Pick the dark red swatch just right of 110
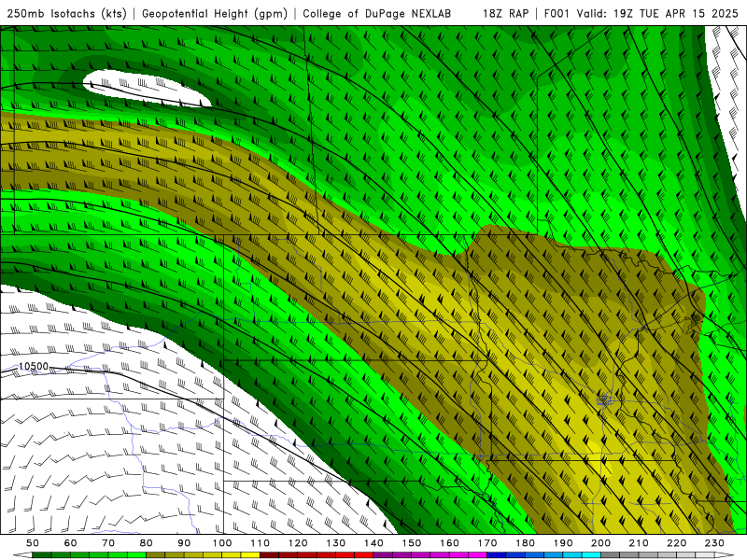 (x=269, y=555)
